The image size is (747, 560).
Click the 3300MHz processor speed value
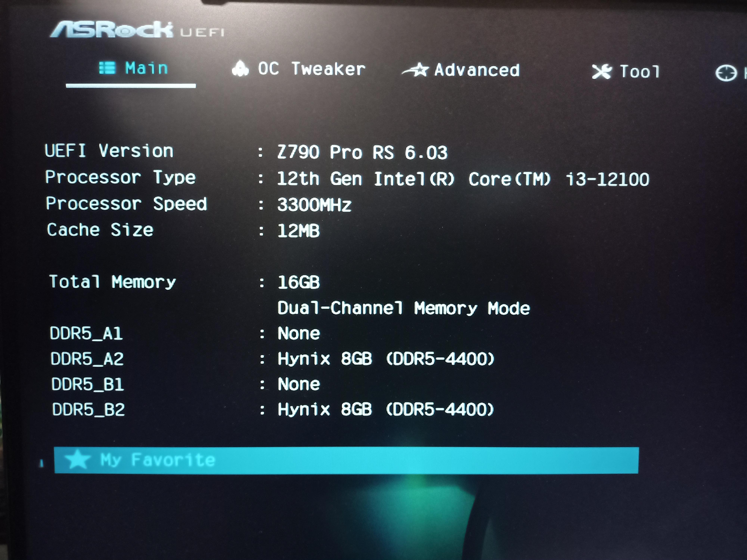pos(314,205)
